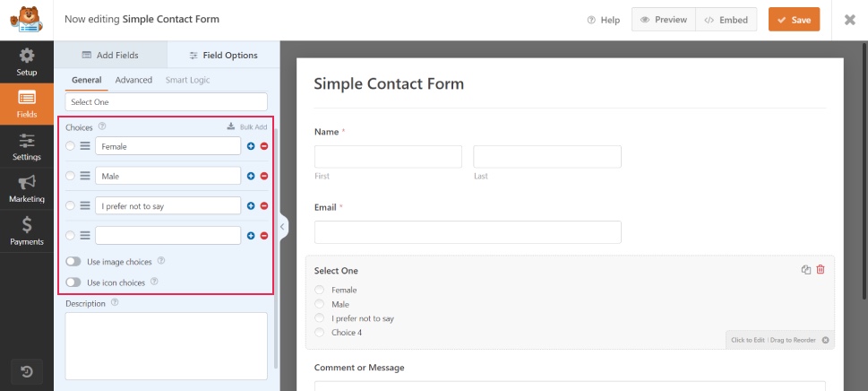This screenshot has width=868, height=391.
Task: Open Payments dollar icon in sidebar
Action: coord(27,230)
